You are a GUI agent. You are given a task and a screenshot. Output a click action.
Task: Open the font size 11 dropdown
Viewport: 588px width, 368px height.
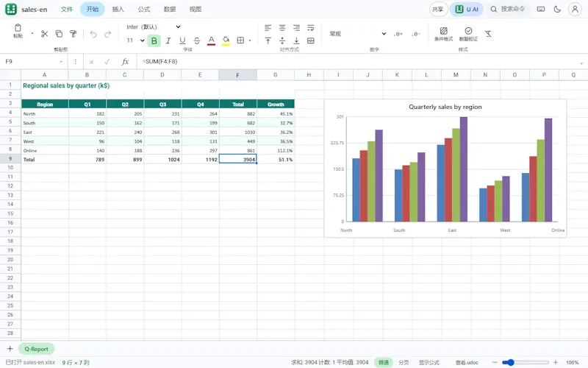(x=135, y=40)
